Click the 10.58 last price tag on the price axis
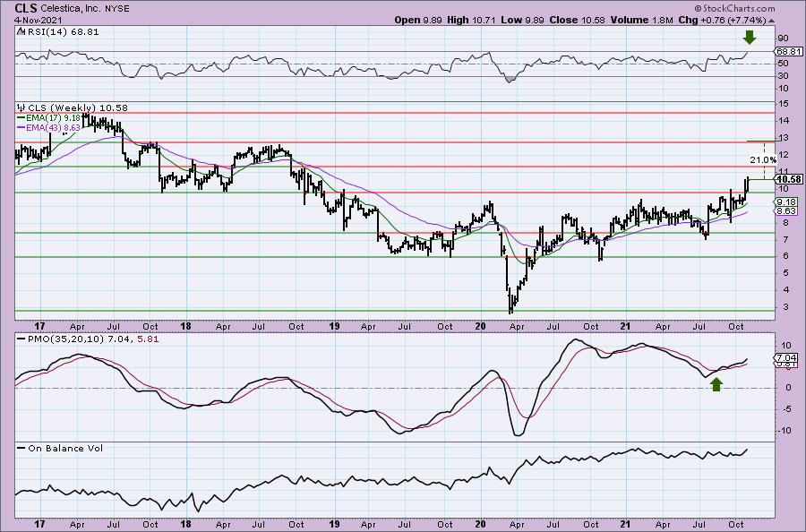Viewport: 806px width, 532px height. point(789,179)
